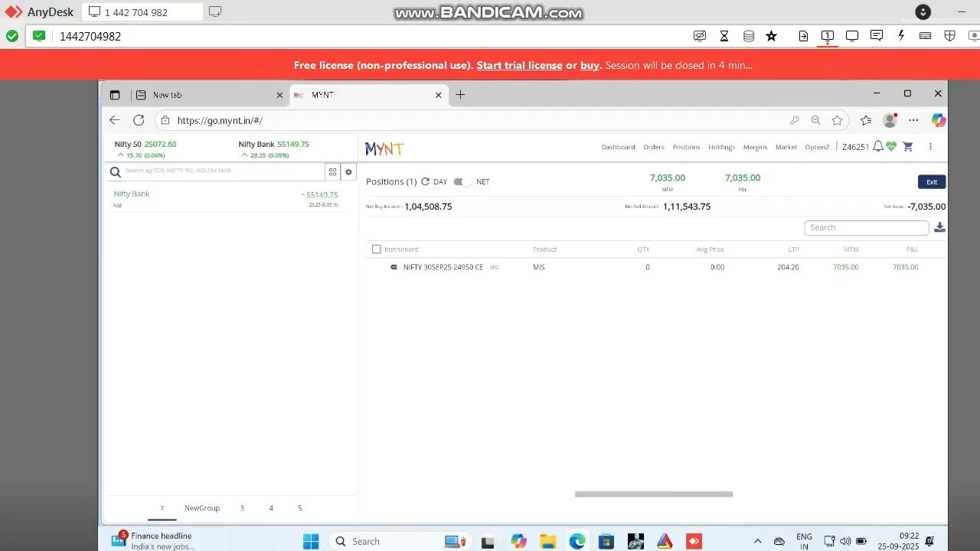Tick the select-all Instrument checkbox
980x551 pixels.
[376, 249]
